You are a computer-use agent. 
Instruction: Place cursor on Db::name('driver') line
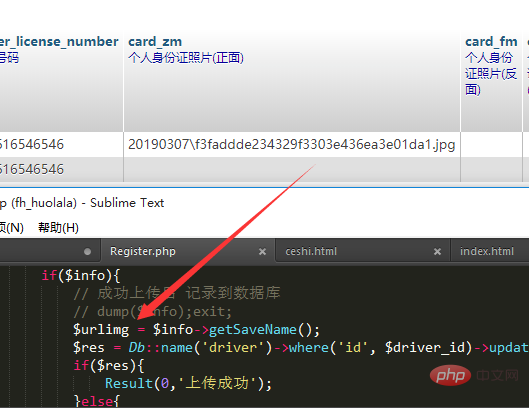click(300, 347)
